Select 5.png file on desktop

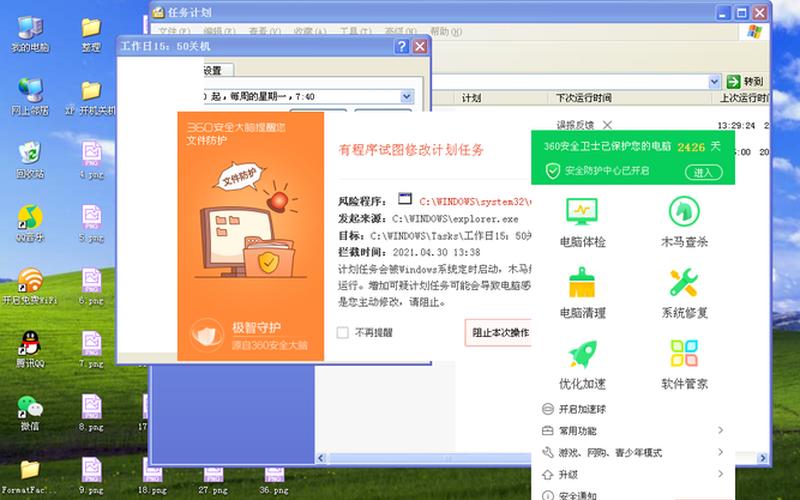[x=91, y=223]
